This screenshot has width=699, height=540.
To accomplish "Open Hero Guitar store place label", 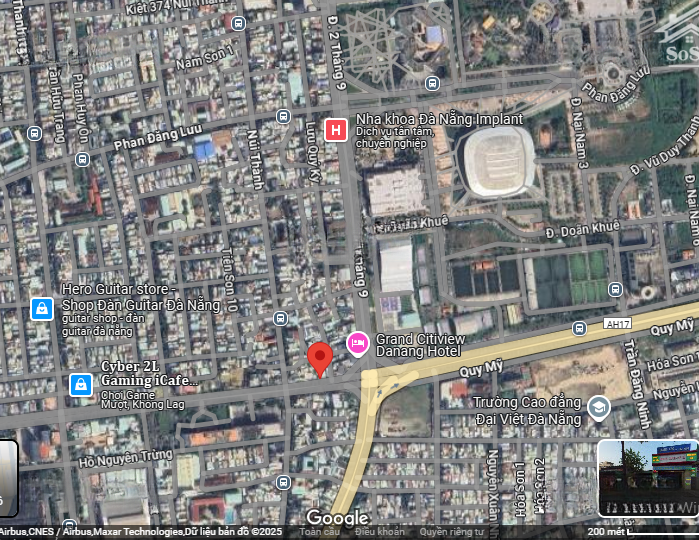I will click(x=141, y=309).
